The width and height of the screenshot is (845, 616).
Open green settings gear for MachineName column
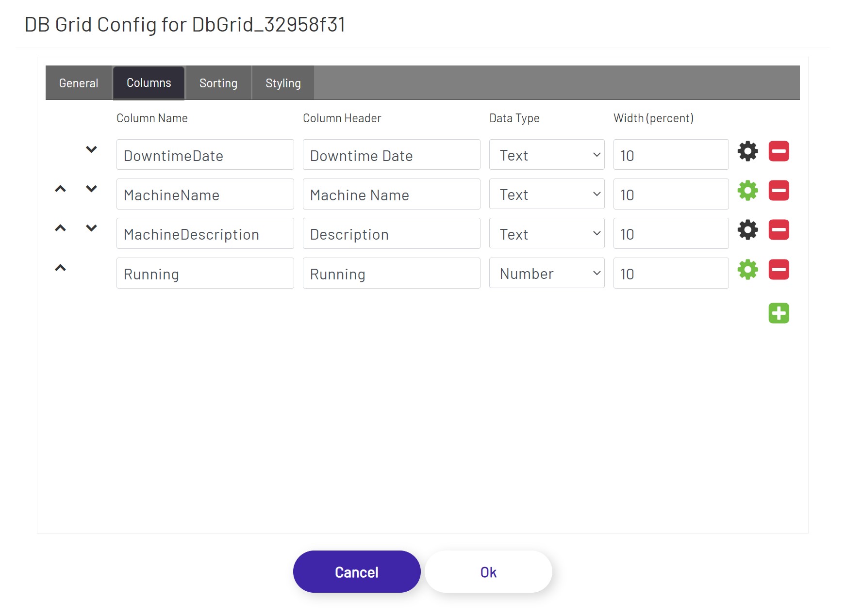[x=747, y=190]
